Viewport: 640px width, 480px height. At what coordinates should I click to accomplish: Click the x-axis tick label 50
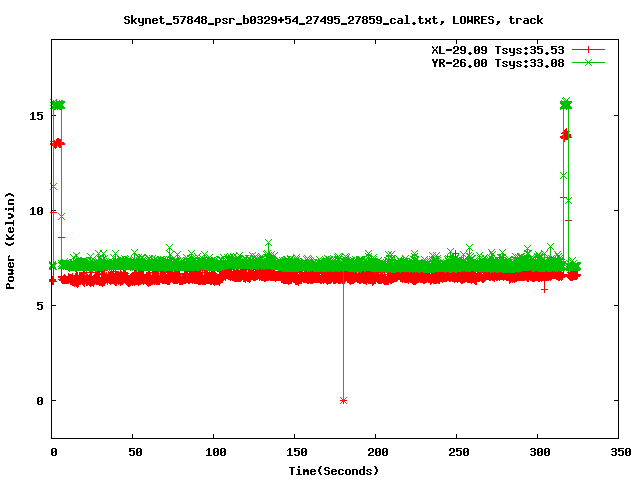[x=135, y=452]
